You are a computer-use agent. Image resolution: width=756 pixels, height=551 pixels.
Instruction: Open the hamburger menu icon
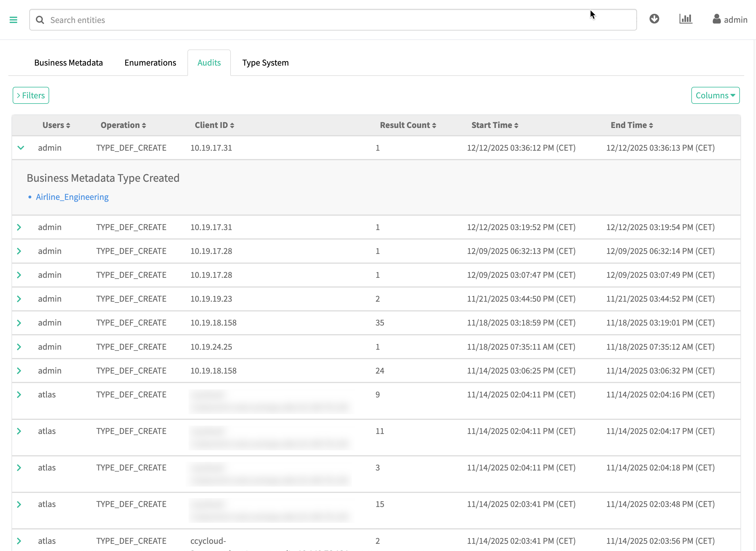coord(13,20)
